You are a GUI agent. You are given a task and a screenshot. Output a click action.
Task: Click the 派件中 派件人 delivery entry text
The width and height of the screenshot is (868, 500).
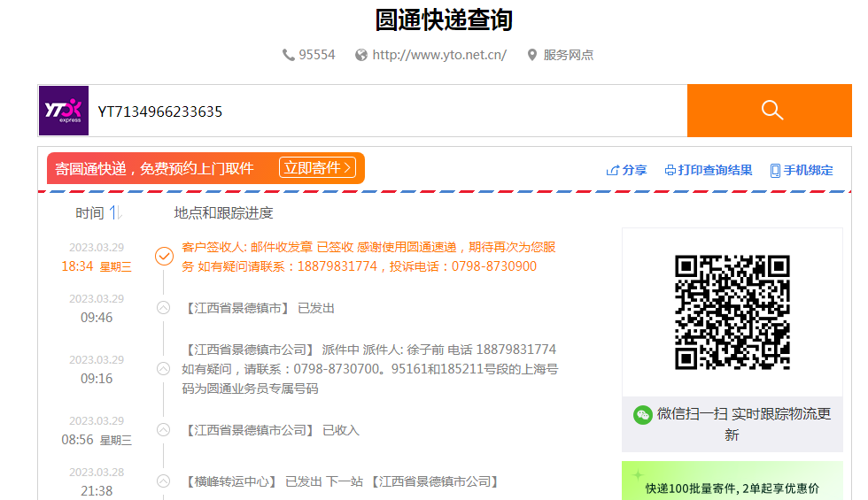(x=370, y=369)
